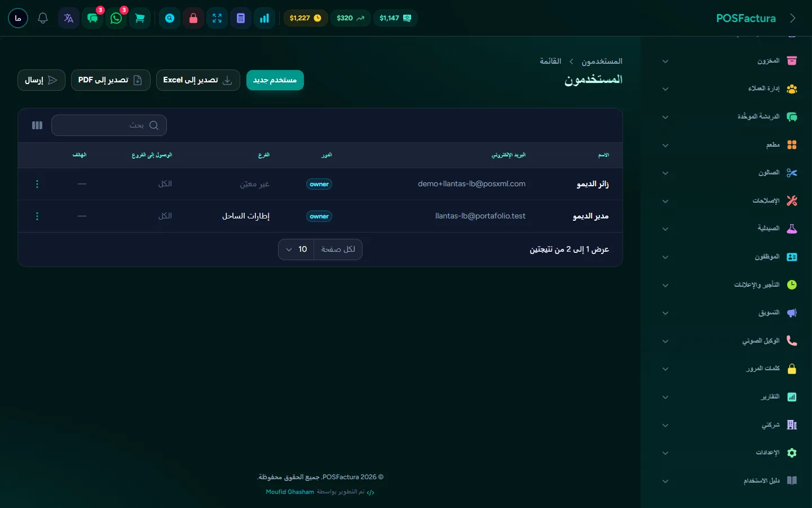Click the تصدير إلى Excel button
This screenshot has width=812, height=508.
click(198, 80)
